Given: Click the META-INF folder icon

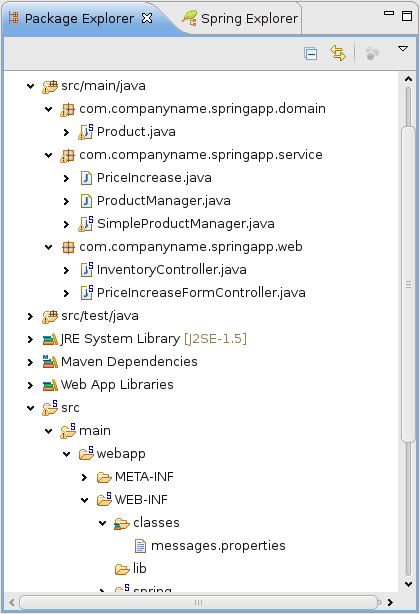Looking at the screenshot, I should coord(104,477).
